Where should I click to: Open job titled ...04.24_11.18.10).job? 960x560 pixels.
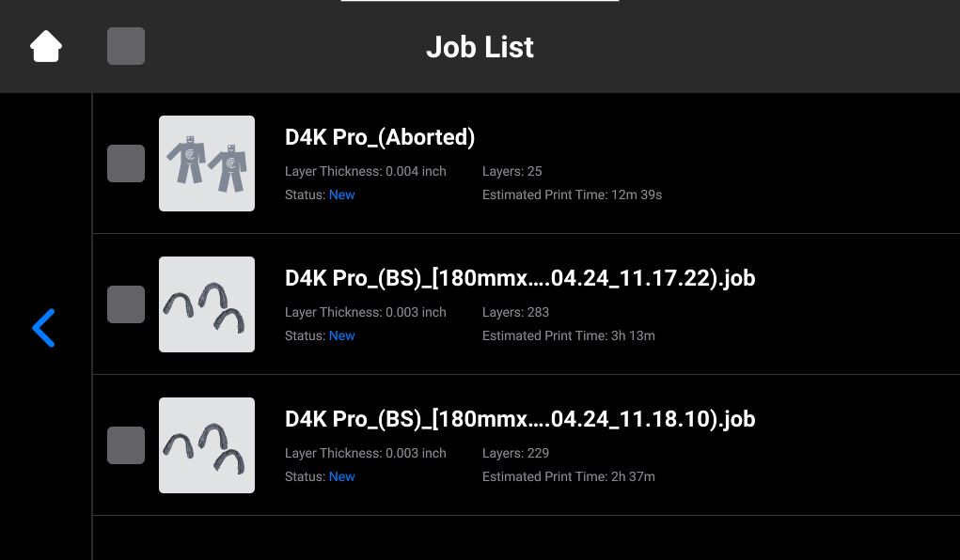520,419
